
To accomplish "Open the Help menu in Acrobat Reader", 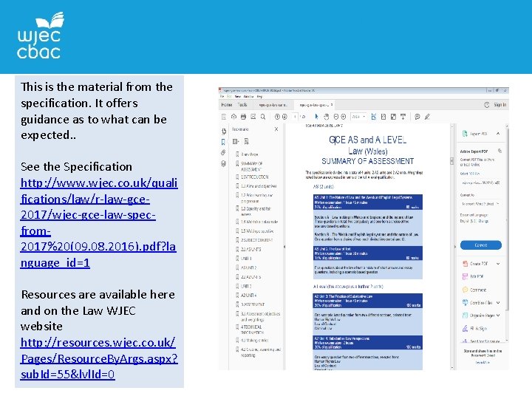I will pos(259,97).
